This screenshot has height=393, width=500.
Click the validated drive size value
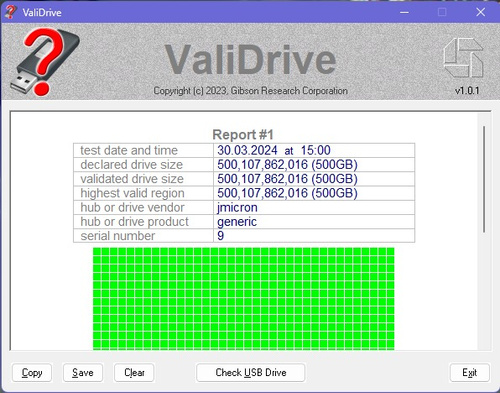287,179
